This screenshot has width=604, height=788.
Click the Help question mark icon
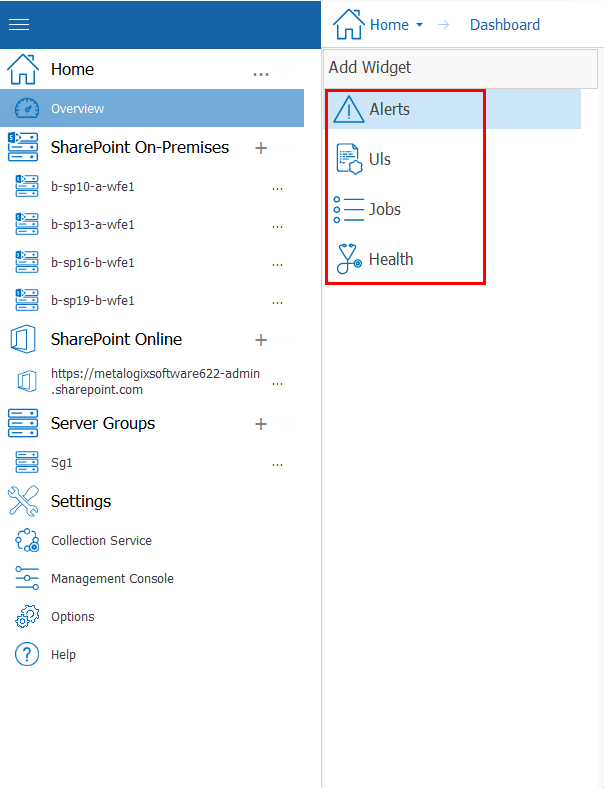coord(27,655)
